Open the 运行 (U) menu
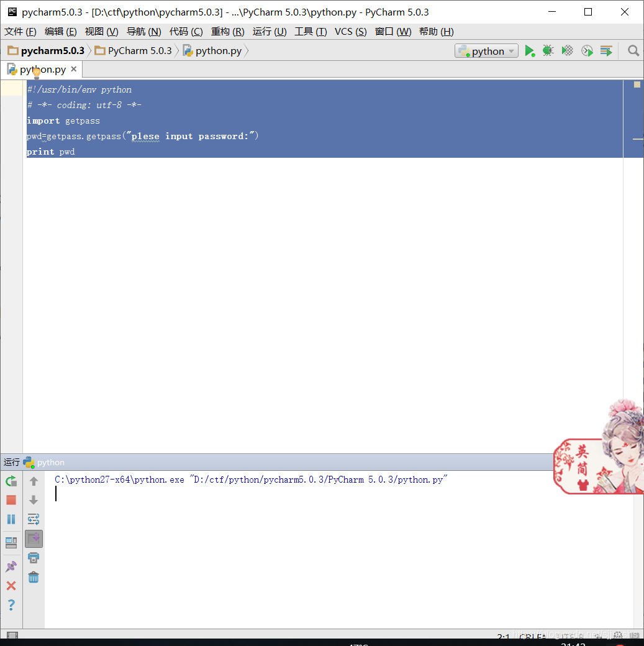The height and width of the screenshot is (646, 644). 270,32
